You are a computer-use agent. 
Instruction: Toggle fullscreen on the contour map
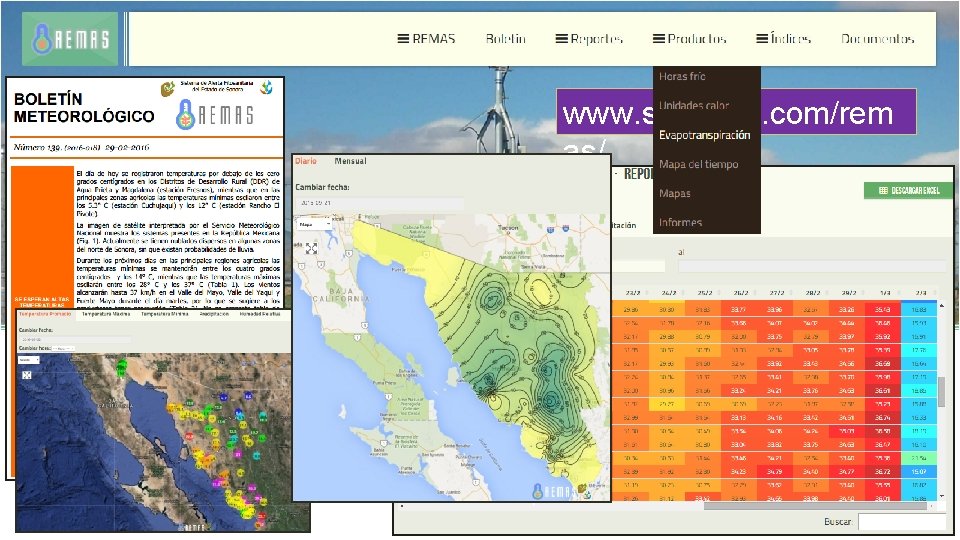coord(311,249)
